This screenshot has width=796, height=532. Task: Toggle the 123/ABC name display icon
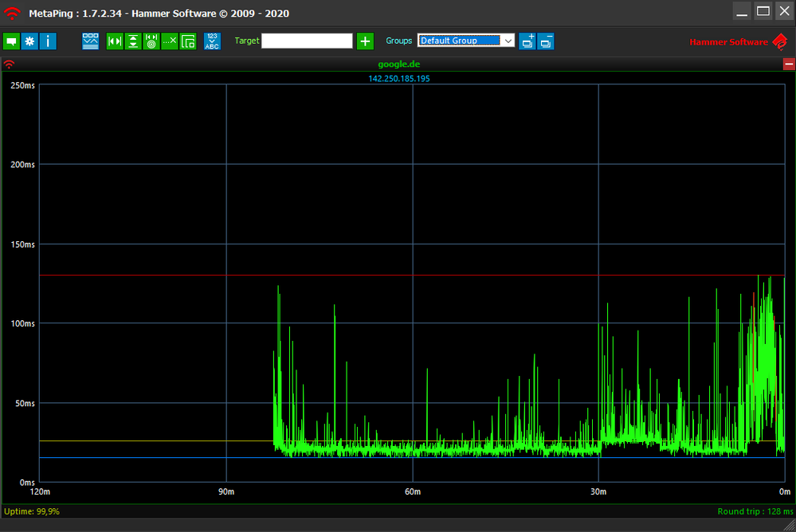click(x=212, y=41)
